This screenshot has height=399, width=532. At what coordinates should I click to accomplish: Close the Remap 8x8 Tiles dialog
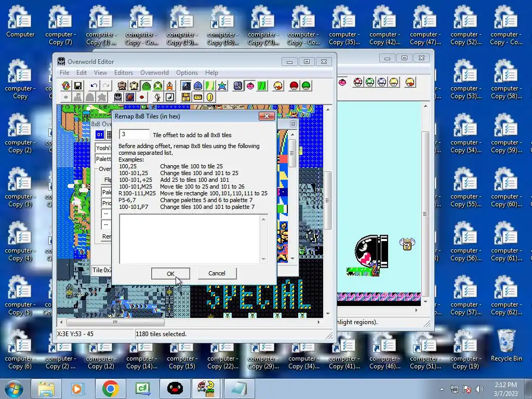[x=267, y=116]
